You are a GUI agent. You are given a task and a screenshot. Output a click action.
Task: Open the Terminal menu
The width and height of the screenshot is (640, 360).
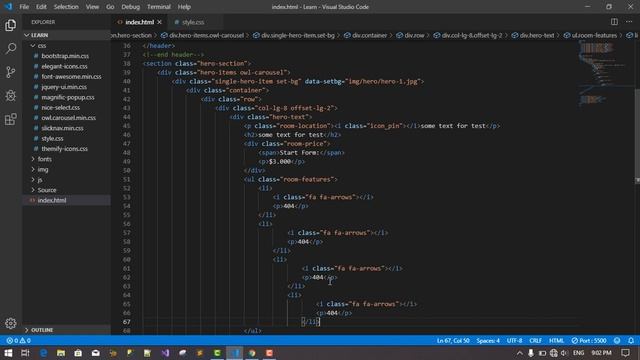point(159,7)
